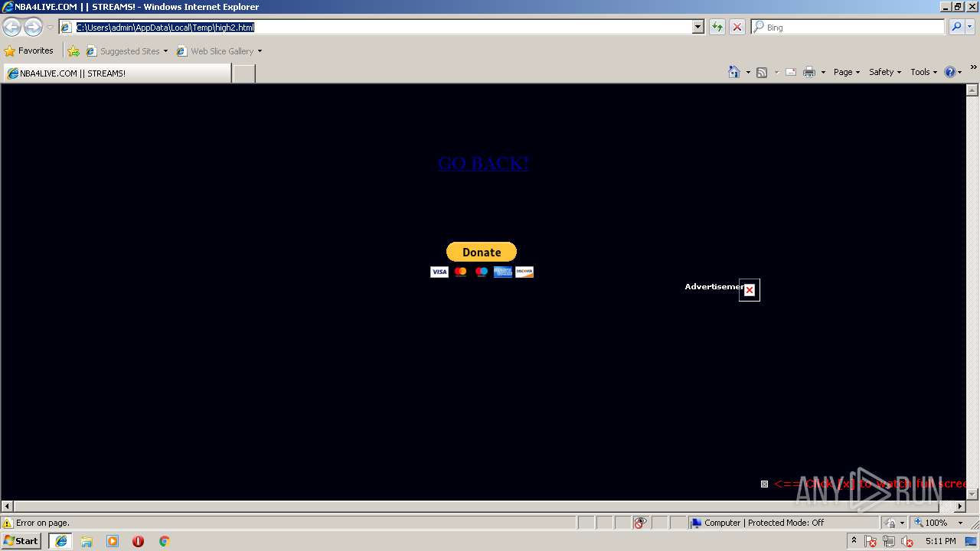This screenshot has width=980, height=551.
Task: Click the vertical scrollbar up arrow
Action: click(x=972, y=90)
